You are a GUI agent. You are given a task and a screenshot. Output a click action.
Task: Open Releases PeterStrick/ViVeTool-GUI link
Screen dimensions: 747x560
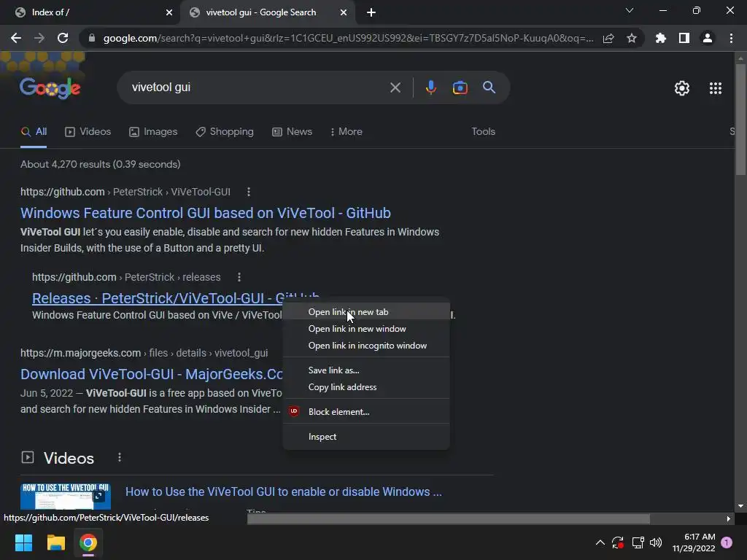(158, 298)
